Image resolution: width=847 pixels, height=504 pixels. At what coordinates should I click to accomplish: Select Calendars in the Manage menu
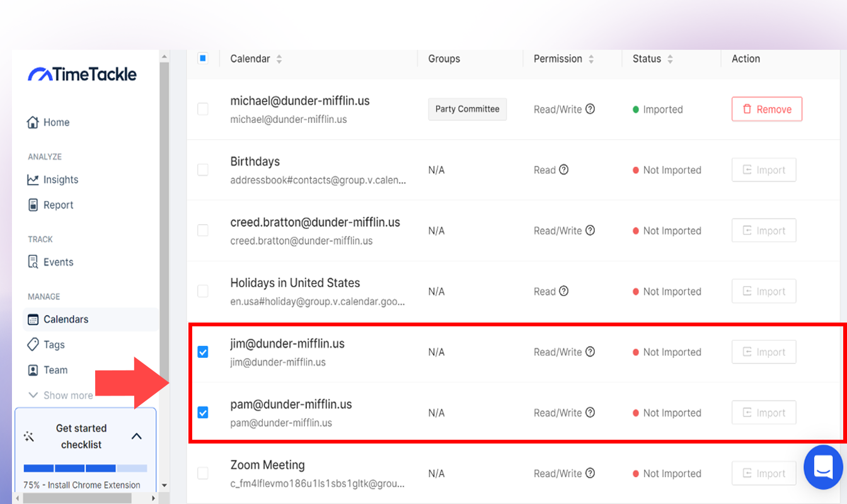(x=91, y=319)
